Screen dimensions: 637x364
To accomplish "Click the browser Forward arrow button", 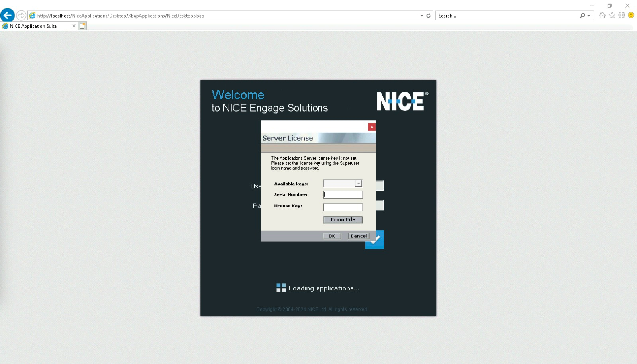I will [x=21, y=16].
